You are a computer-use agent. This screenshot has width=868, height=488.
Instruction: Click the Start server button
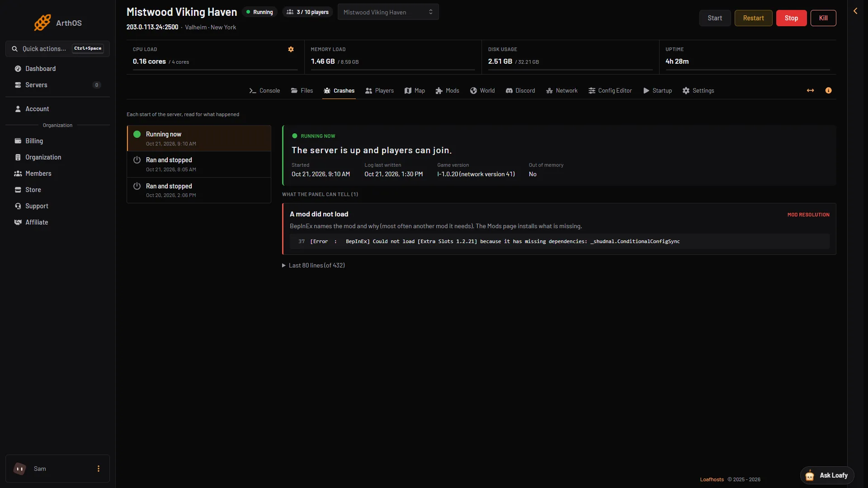point(715,18)
